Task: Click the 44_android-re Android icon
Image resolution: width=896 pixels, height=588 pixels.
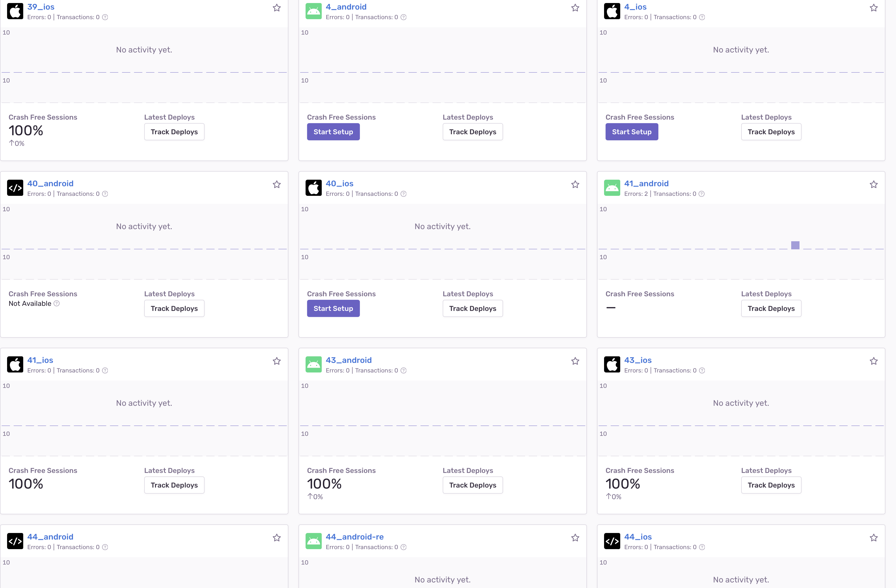Action: click(313, 541)
